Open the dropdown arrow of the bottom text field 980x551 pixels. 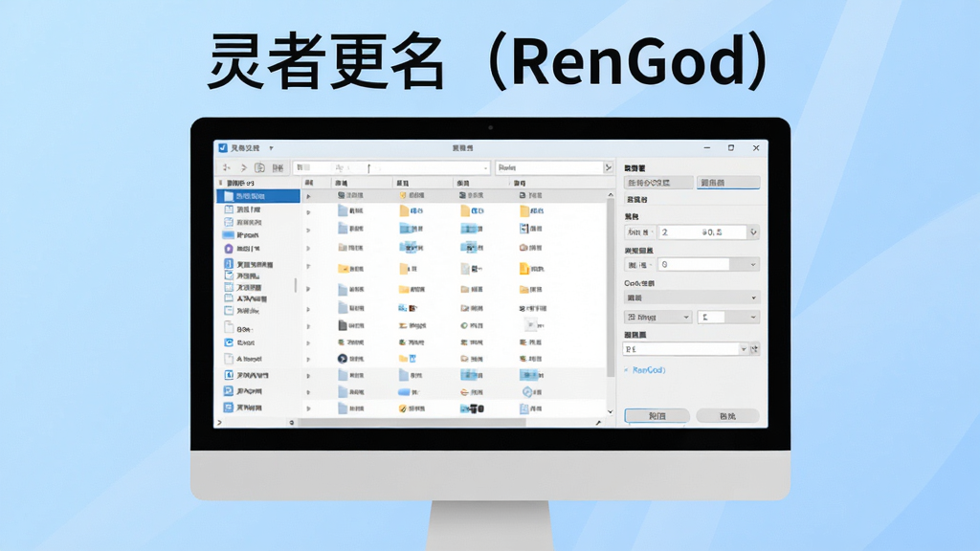tap(743, 349)
